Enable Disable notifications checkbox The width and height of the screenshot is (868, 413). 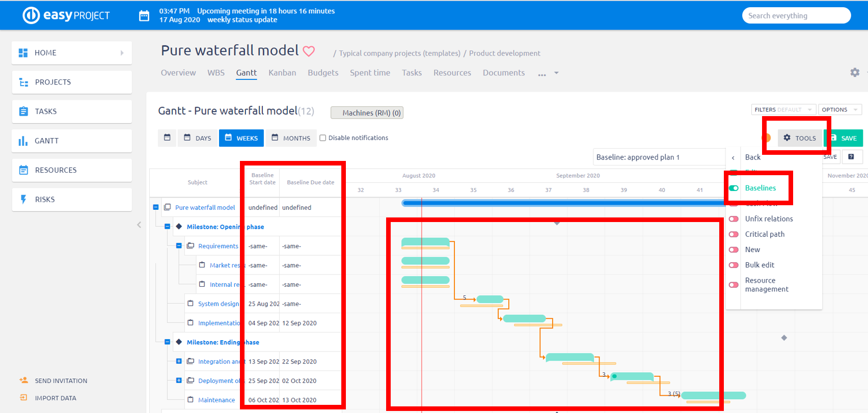click(322, 137)
